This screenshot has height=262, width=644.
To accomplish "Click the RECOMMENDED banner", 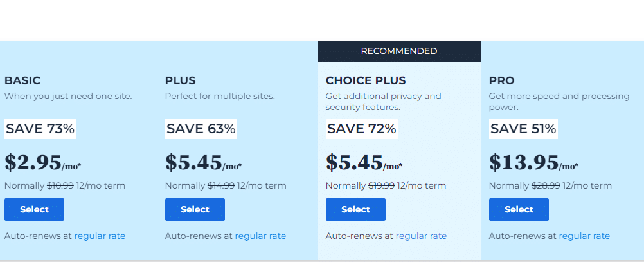I will coord(398,51).
